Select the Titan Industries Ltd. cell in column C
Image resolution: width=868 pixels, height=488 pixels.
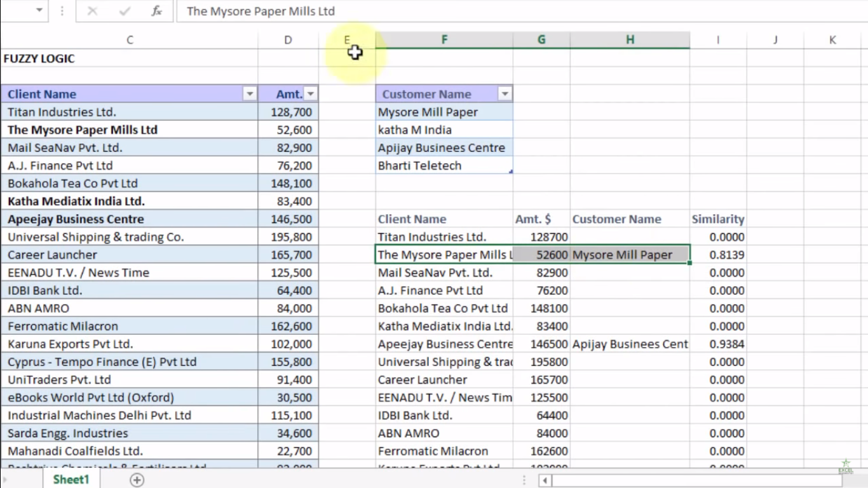pos(130,112)
